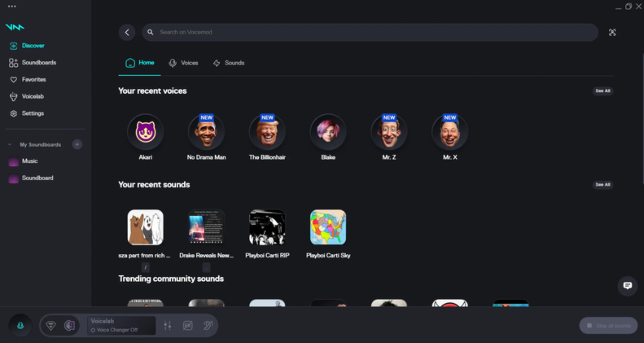Click the teal microphone avatar icon
This screenshot has height=343, width=644.
tap(20, 325)
